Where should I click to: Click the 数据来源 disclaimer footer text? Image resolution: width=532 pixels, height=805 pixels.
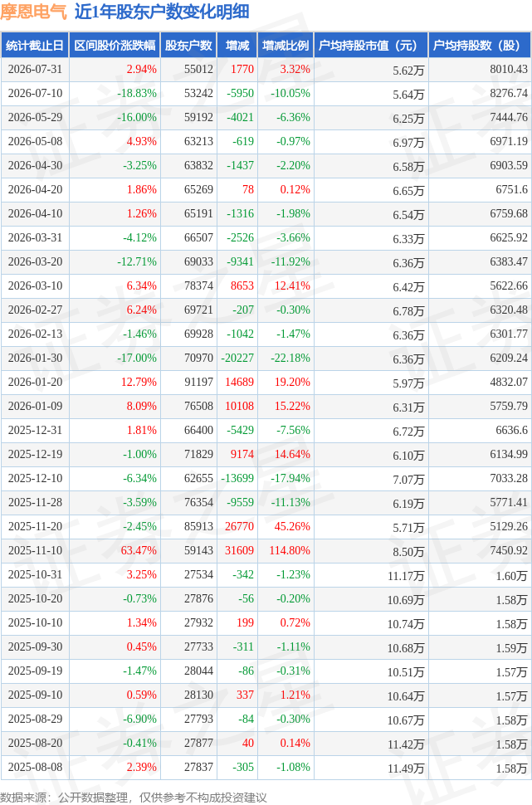pos(134,798)
